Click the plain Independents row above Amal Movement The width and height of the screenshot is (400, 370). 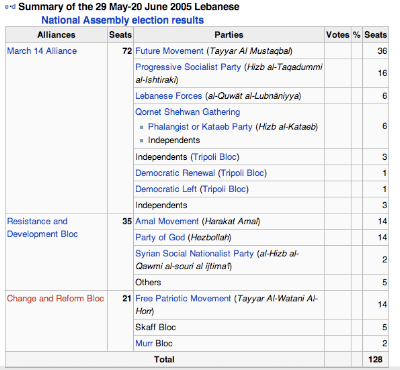click(161, 205)
